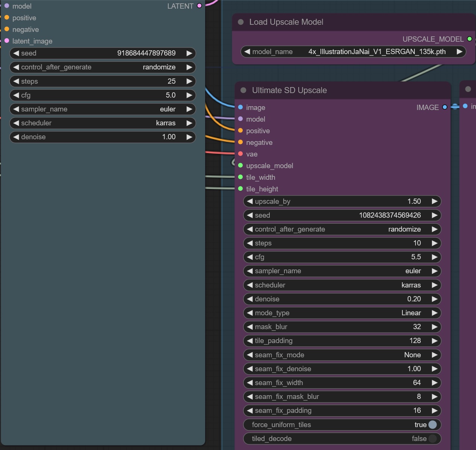
Task: Open the seam_fix_mode None dropdown
Action: click(342, 355)
